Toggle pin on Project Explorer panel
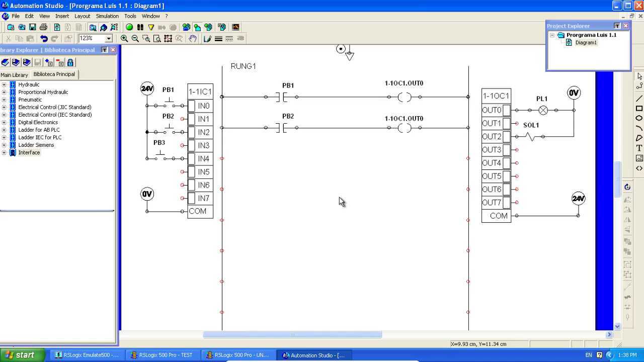This screenshot has height=362, width=644. [617, 26]
